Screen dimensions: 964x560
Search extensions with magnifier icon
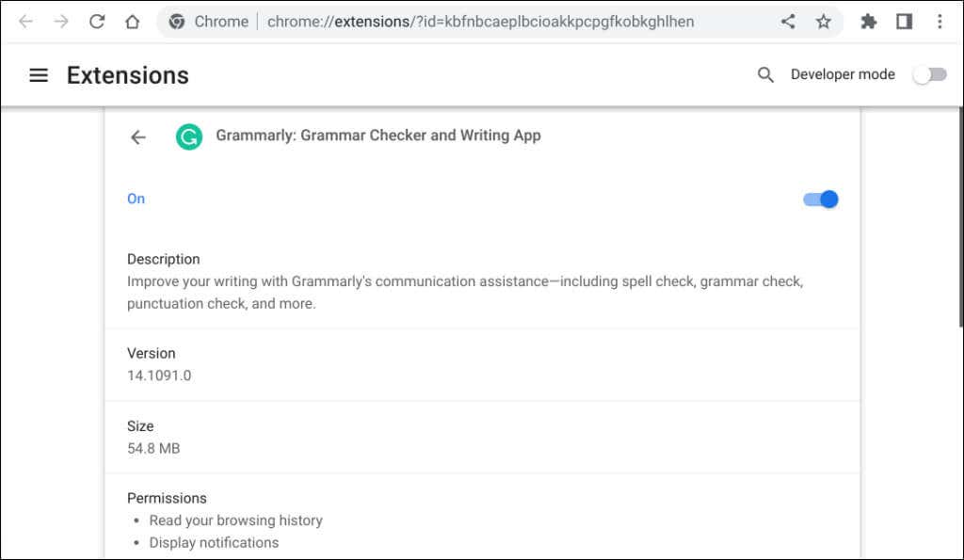pos(765,75)
